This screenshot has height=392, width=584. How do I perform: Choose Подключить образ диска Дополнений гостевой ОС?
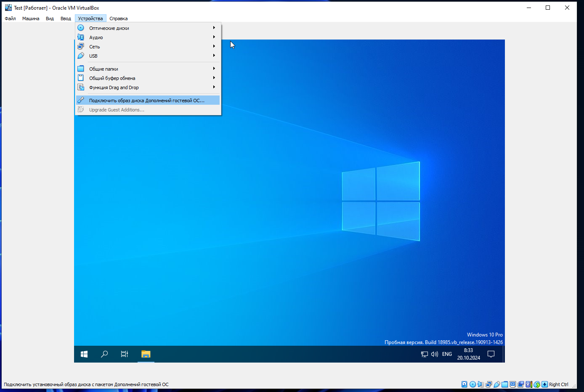coord(148,101)
